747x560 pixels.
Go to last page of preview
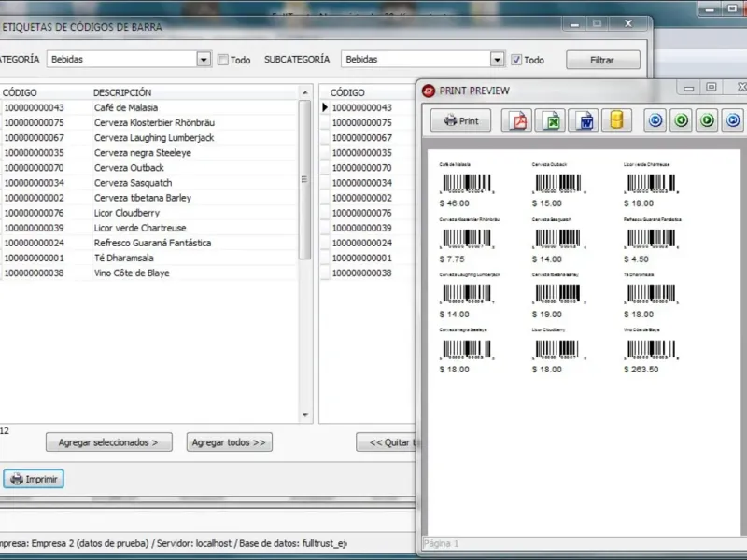click(x=734, y=120)
